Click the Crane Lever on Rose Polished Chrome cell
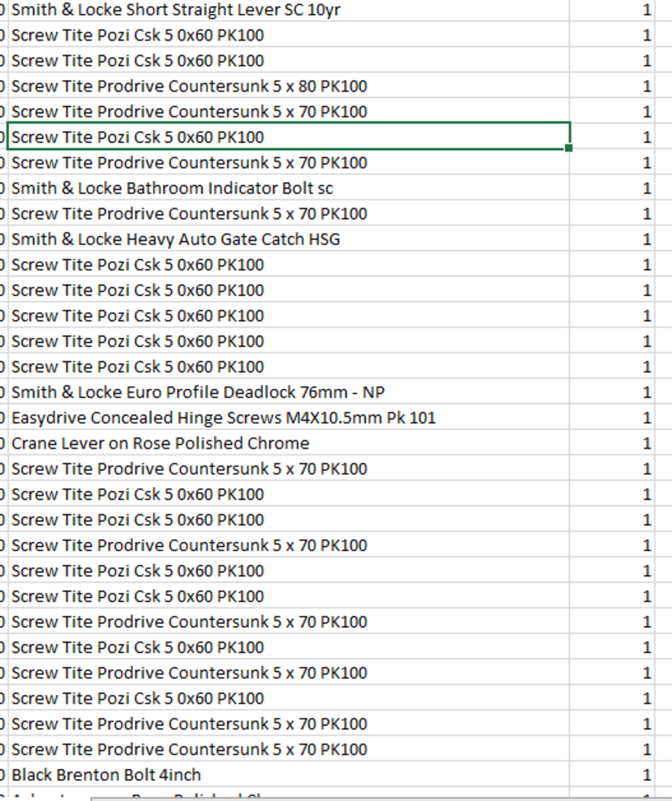Screen dimensions: 672x801 [x=288, y=443]
